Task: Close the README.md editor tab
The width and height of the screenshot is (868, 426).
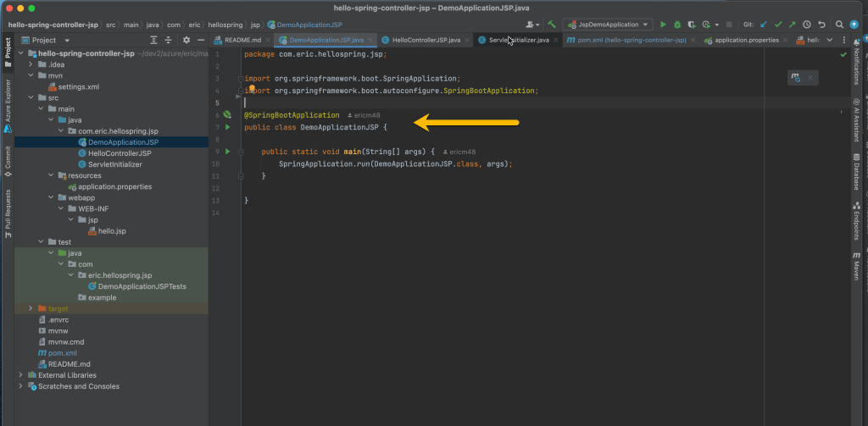Action: point(269,40)
